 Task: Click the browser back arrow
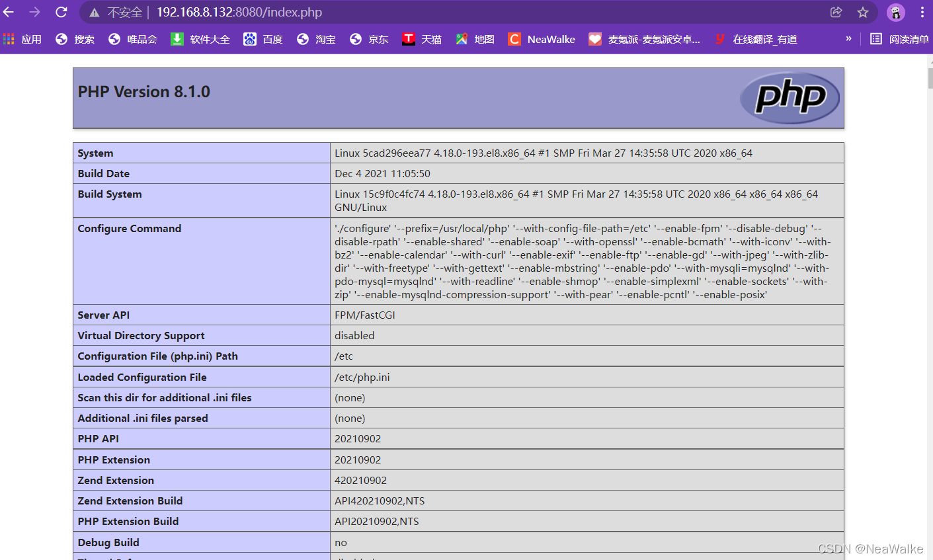click(9, 12)
